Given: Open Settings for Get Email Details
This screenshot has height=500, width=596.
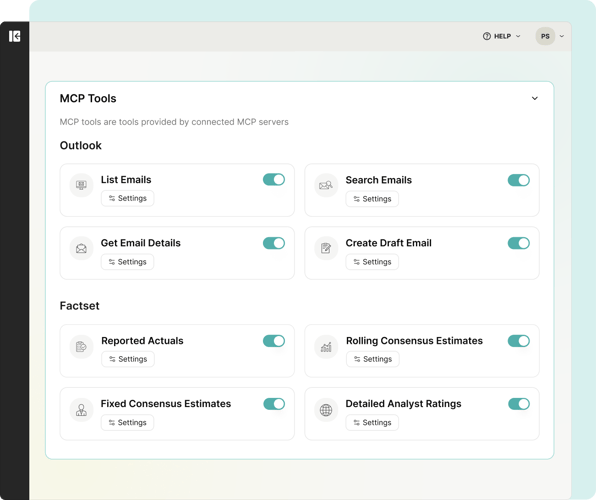Looking at the screenshot, I should click(x=127, y=262).
